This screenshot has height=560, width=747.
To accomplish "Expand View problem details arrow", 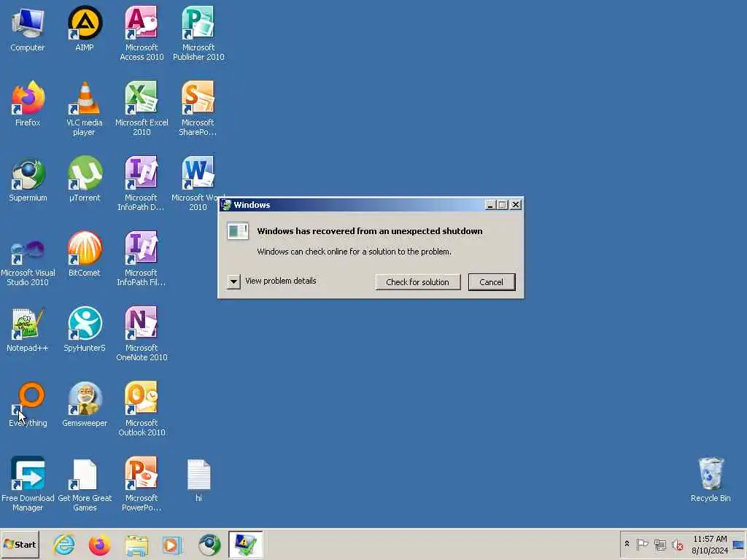I will tap(233, 281).
